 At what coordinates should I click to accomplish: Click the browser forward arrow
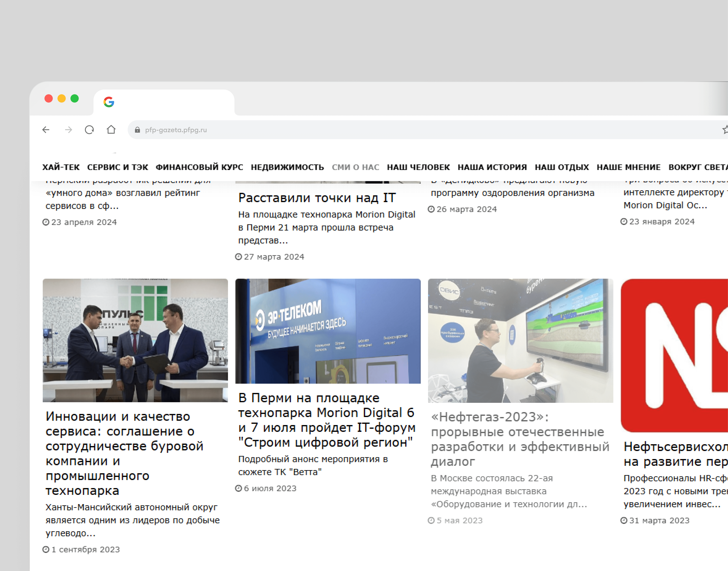pyautogui.click(x=69, y=130)
